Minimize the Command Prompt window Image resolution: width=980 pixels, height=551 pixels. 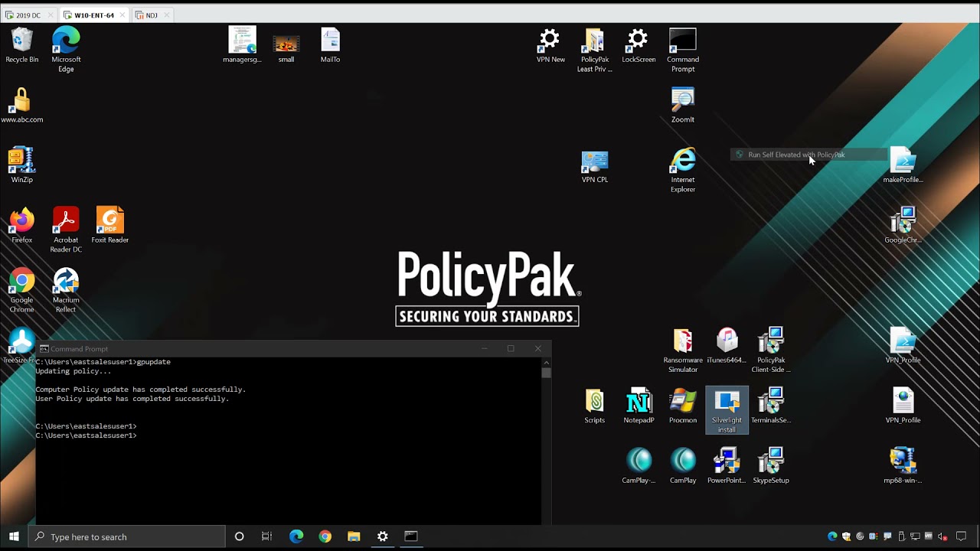click(x=484, y=349)
